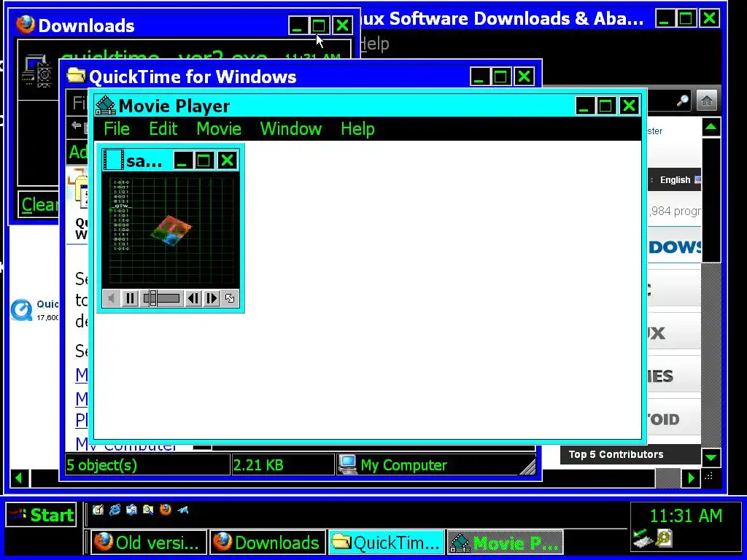The height and width of the screenshot is (560, 747).
Task: Open the Start menu
Action: pyautogui.click(x=41, y=515)
